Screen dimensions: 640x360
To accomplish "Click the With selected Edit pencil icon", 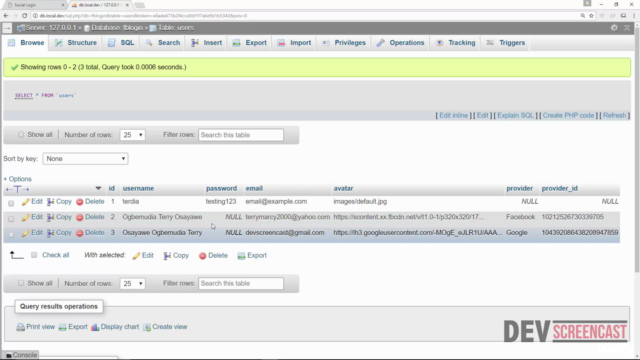I will [136, 256].
